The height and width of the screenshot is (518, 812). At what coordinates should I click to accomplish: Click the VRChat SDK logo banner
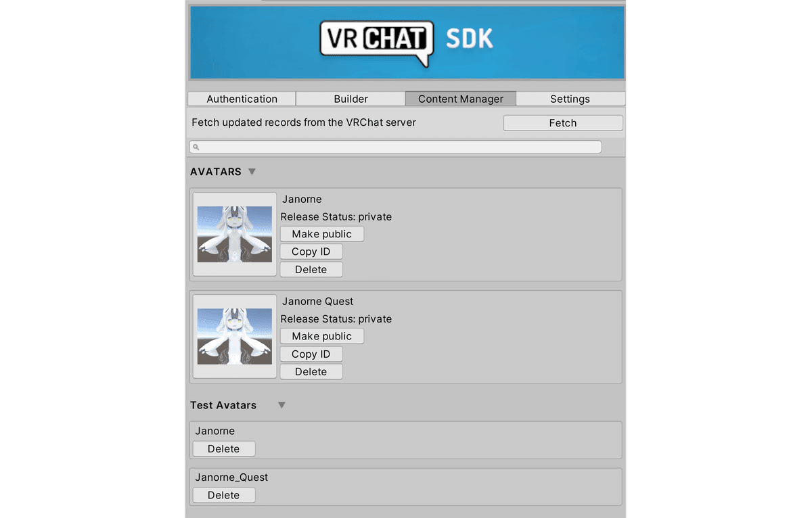click(407, 43)
